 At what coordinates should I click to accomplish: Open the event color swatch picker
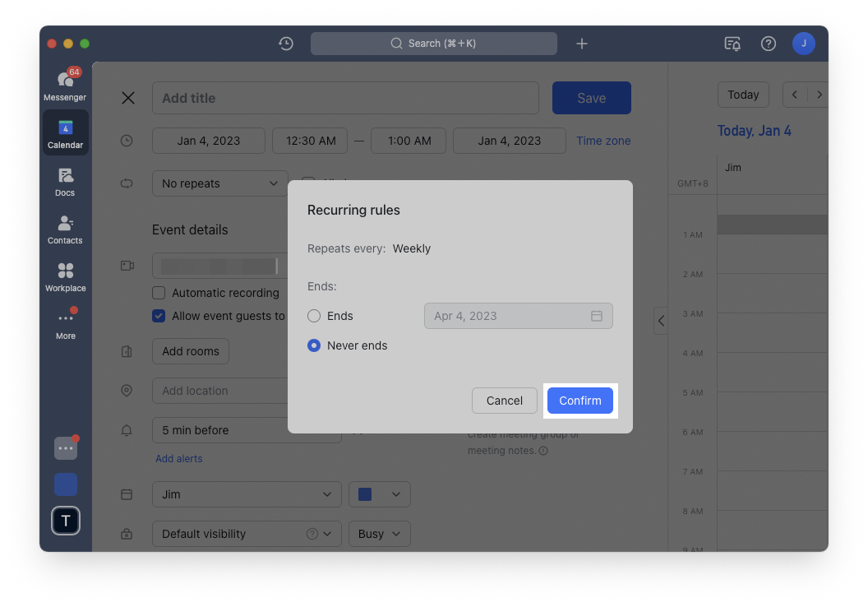pyautogui.click(x=379, y=494)
